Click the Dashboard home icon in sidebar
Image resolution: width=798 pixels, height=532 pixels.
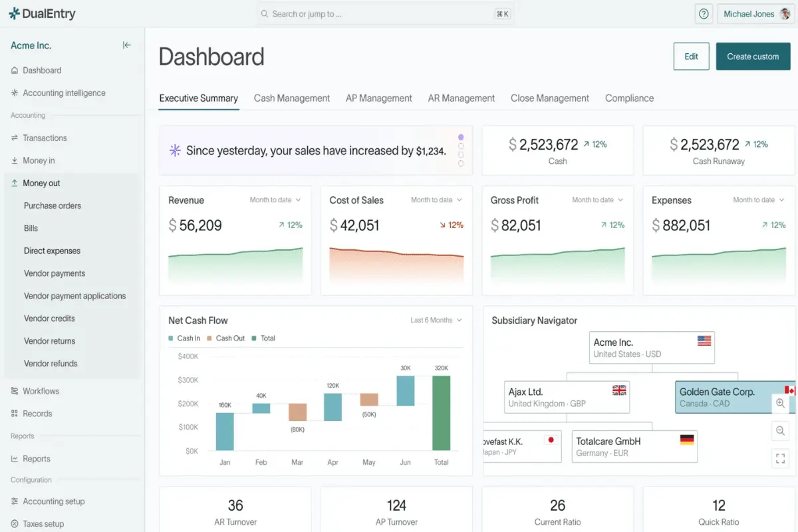(x=15, y=70)
